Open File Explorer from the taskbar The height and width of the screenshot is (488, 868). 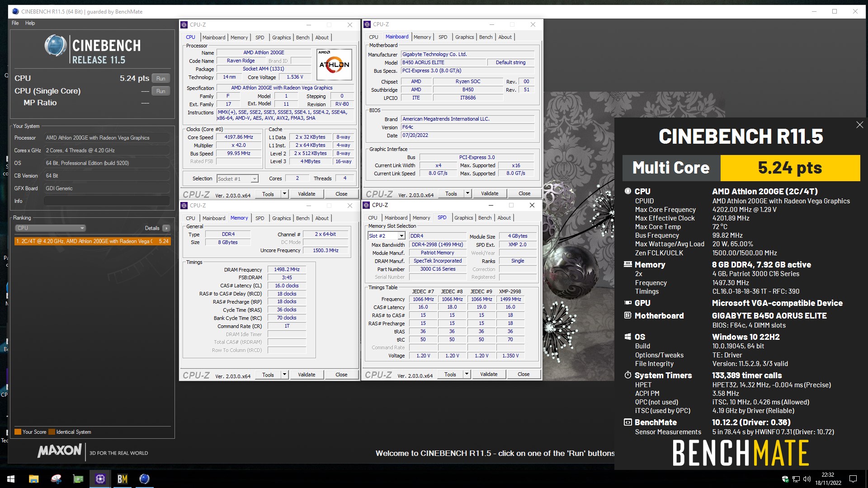click(33, 479)
